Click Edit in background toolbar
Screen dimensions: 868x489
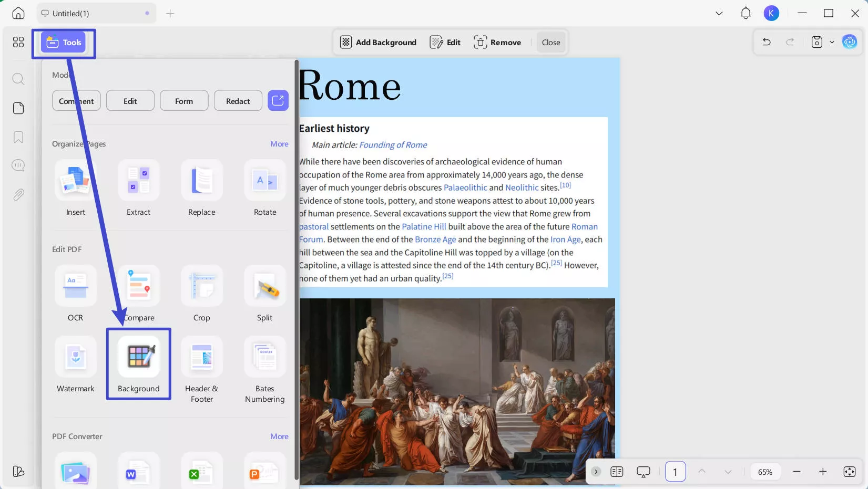tap(445, 43)
